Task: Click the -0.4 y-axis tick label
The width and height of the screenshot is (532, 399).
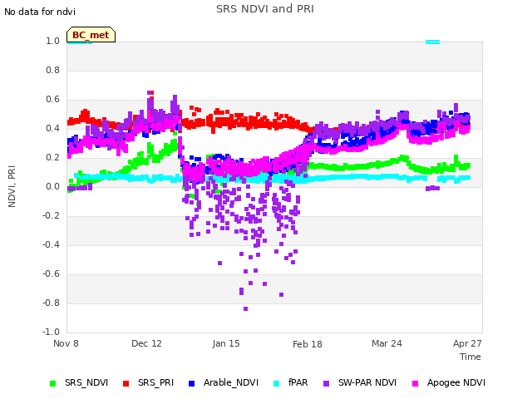Action: pyautogui.click(x=51, y=244)
